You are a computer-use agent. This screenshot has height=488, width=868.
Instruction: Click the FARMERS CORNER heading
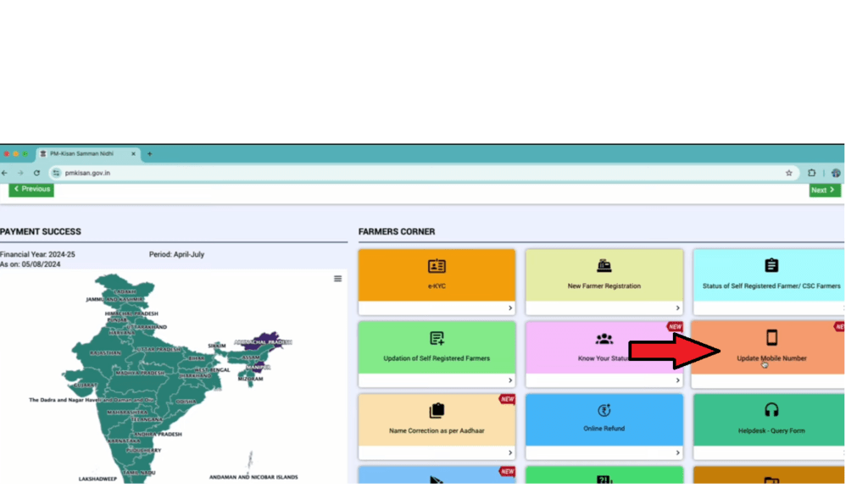pyautogui.click(x=397, y=232)
